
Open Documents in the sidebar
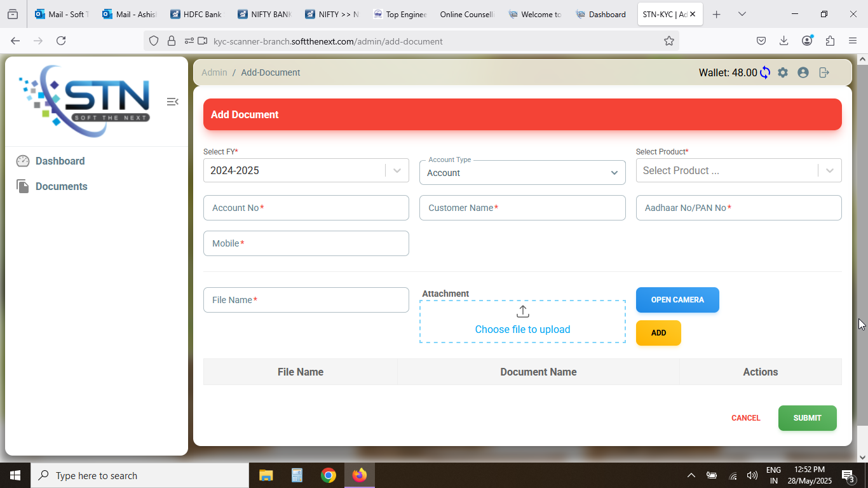[x=61, y=186]
